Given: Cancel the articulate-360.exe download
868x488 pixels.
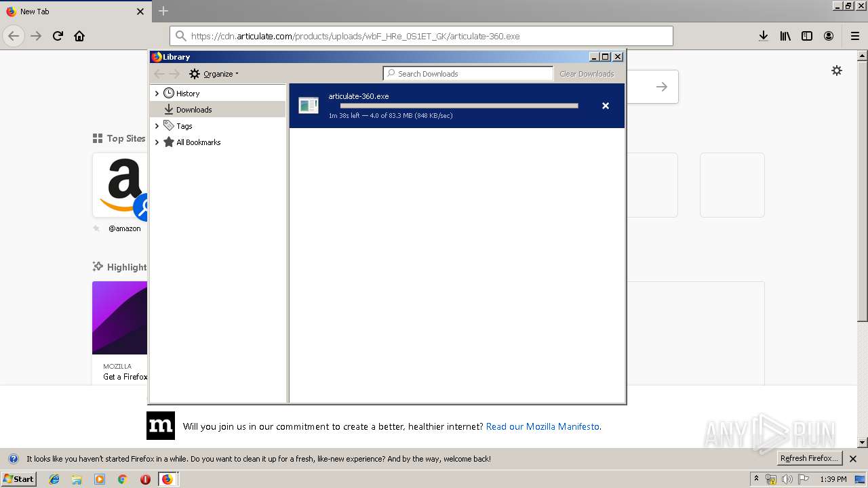Looking at the screenshot, I should 606,106.
